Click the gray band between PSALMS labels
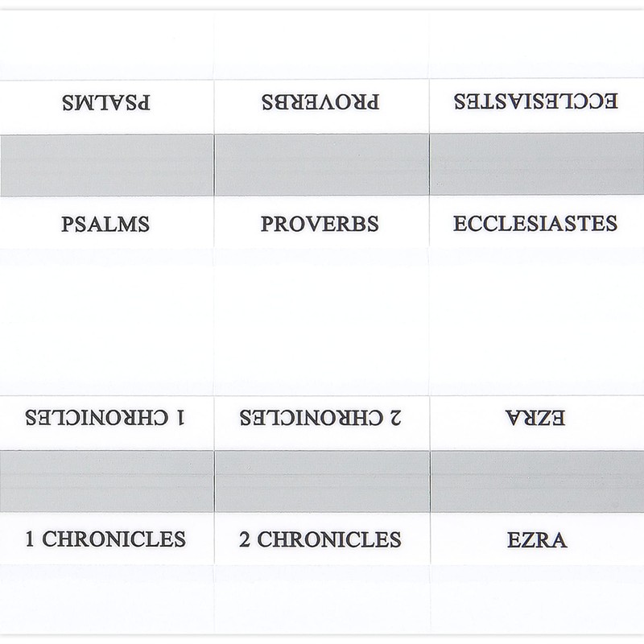The height and width of the screenshot is (644, 644). coord(106,164)
